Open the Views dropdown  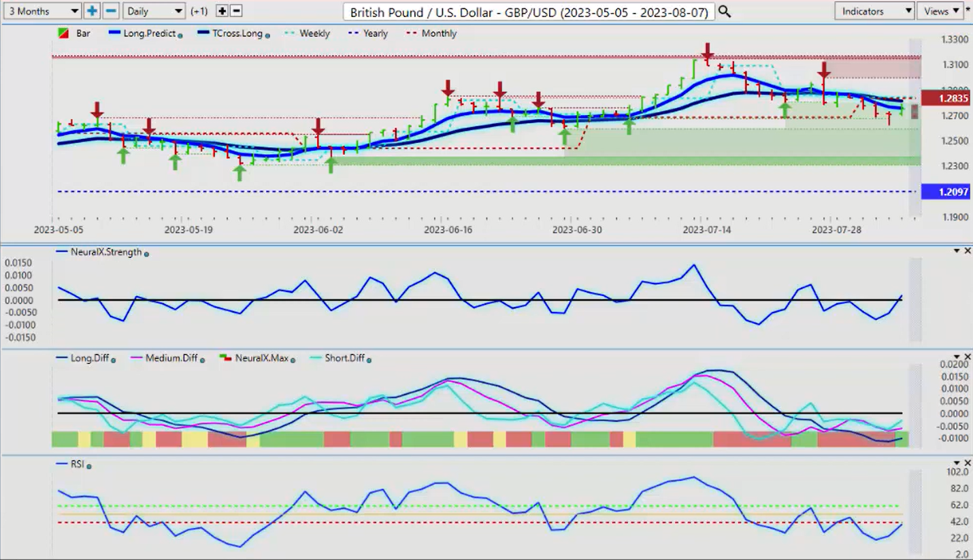pos(940,11)
